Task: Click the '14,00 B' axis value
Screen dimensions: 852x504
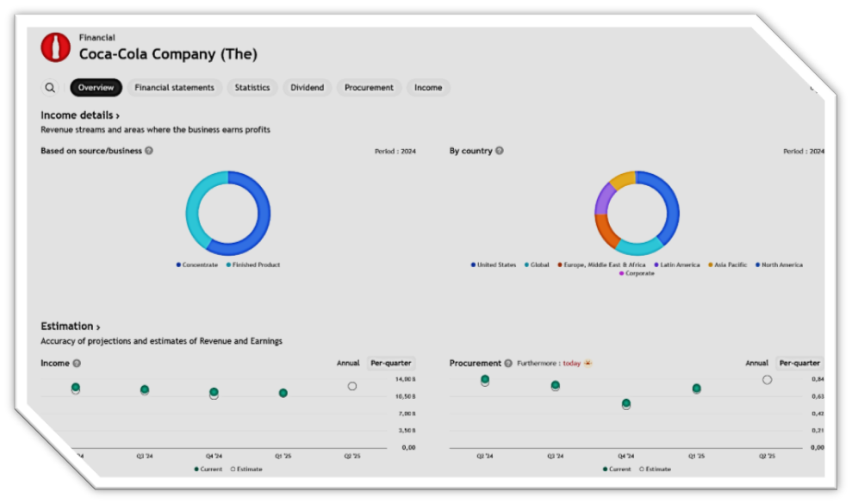Action: coord(406,379)
